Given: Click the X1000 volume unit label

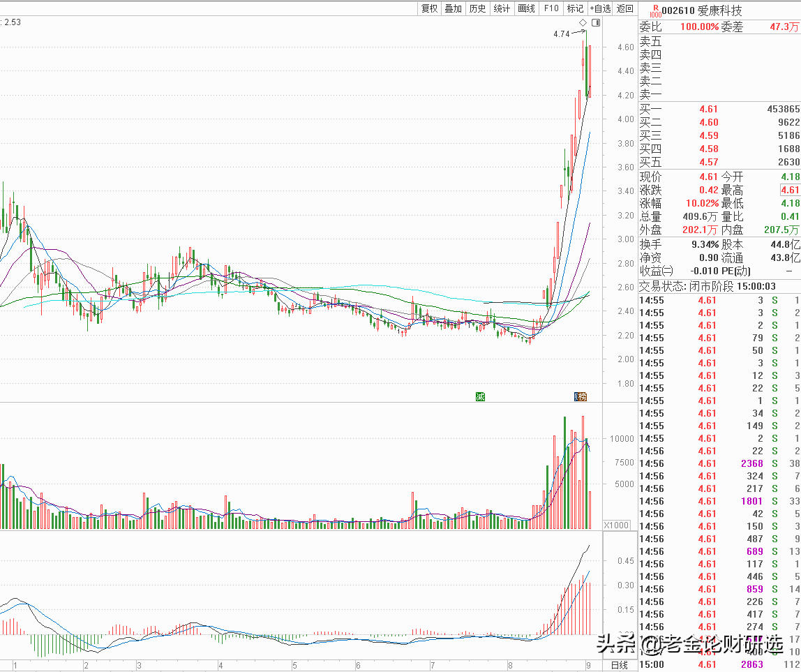Looking at the screenshot, I should point(616,525).
